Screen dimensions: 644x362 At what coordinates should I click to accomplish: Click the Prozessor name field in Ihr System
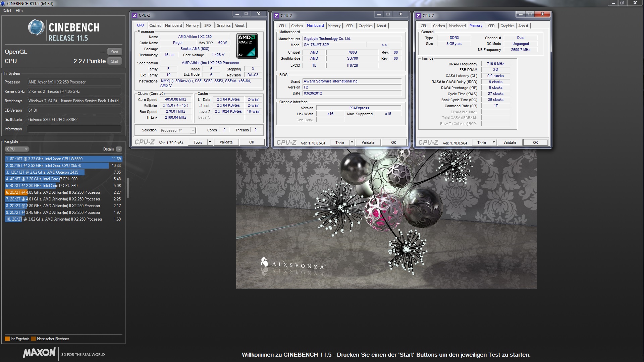click(x=74, y=82)
